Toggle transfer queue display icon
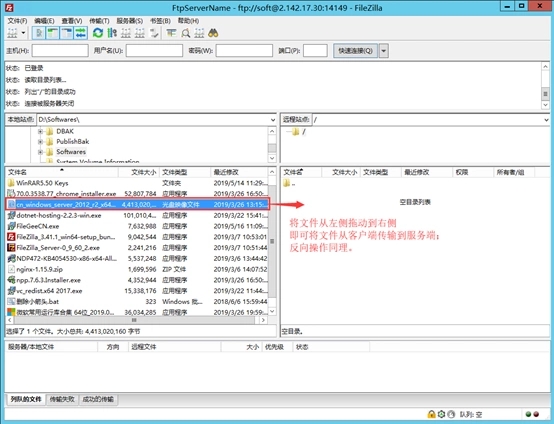Screen dimensions: 554x424 tap(81, 33)
